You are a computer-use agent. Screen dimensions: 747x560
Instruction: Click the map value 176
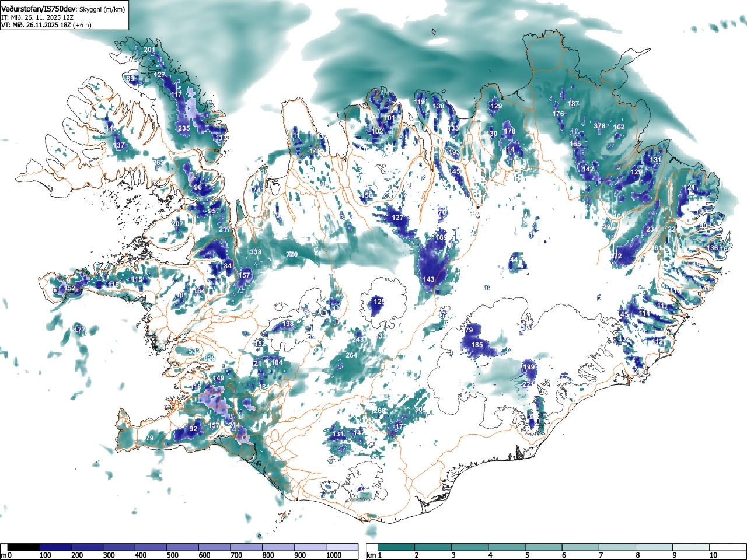coord(558,114)
